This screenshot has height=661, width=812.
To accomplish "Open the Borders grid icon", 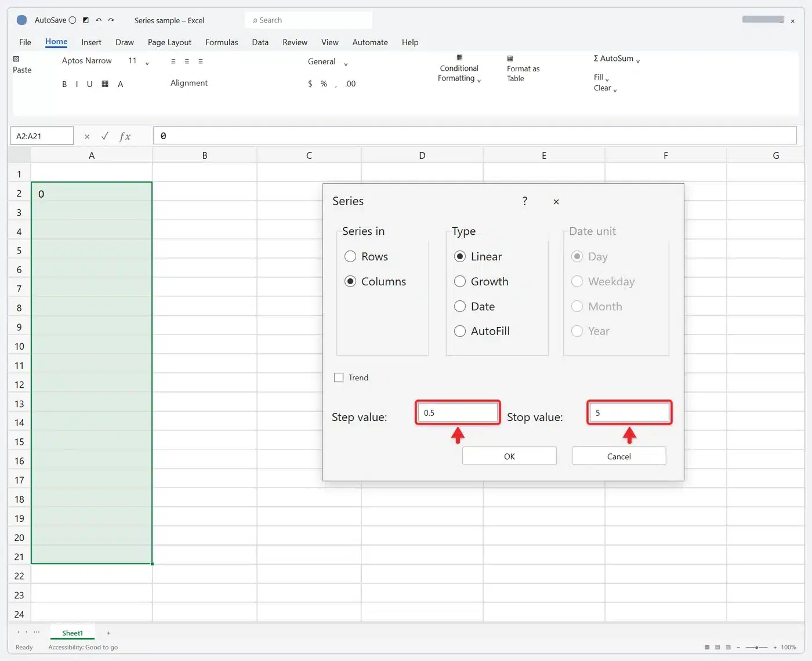I will [x=105, y=84].
